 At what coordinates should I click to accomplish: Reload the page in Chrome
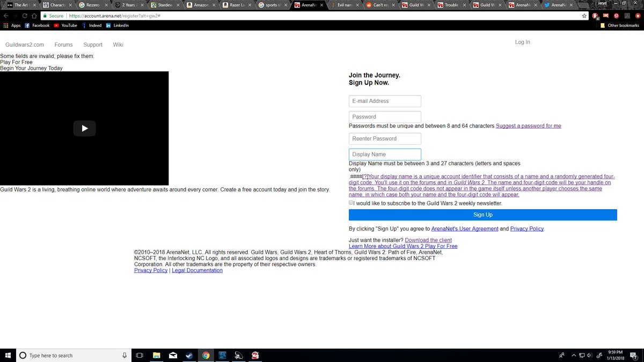(x=25, y=16)
